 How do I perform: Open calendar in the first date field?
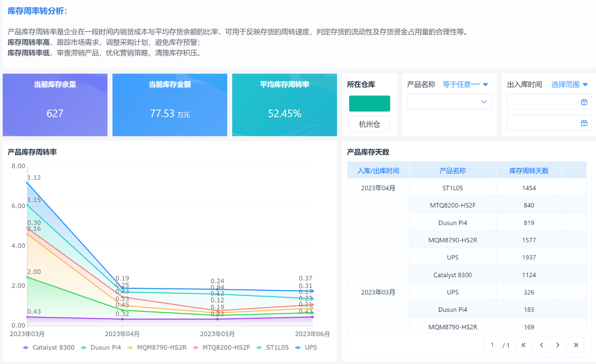584,102
